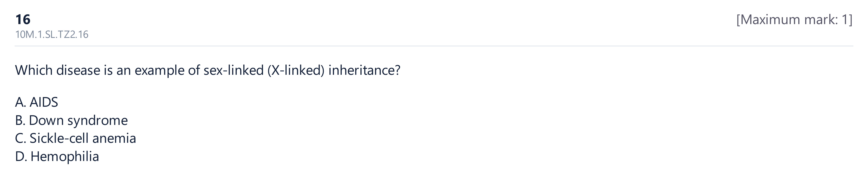Choose answer option C. Sickle-cell anemia
The width and height of the screenshot is (868, 179).
pos(76,138)
